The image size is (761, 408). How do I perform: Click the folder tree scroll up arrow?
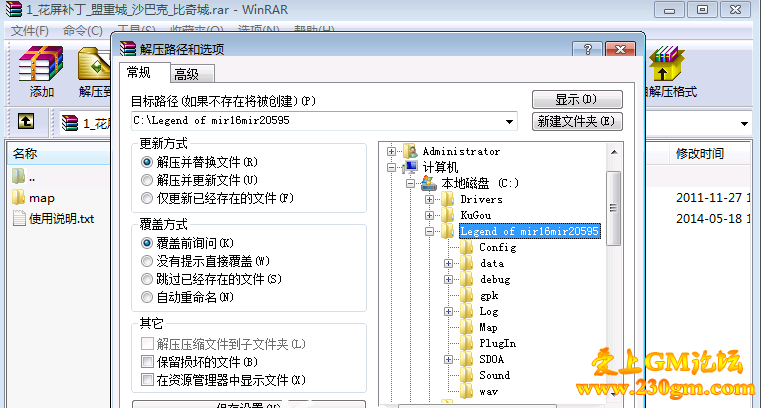pyautogui.click(x=613, y=152)
